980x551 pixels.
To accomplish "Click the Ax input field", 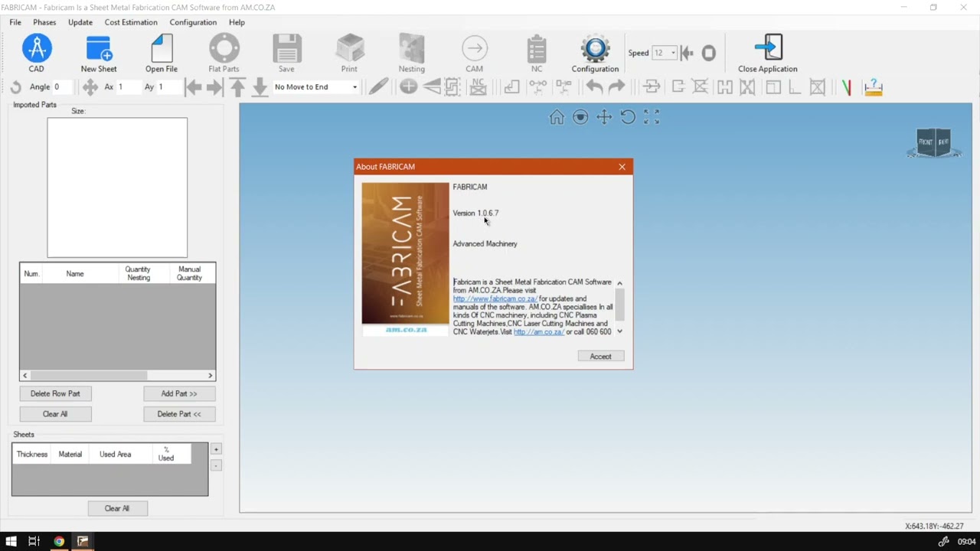I will (127, 87).
